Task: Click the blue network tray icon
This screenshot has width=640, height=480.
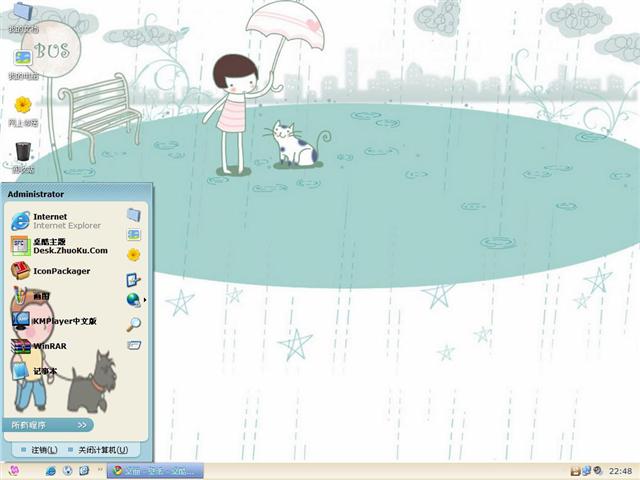Action: tap(587, 471)
